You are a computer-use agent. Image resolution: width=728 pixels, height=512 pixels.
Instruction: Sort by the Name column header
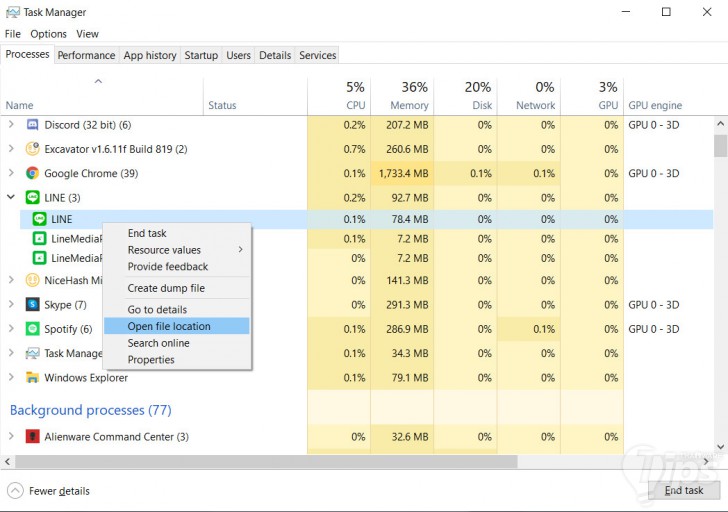pos(102,97)
